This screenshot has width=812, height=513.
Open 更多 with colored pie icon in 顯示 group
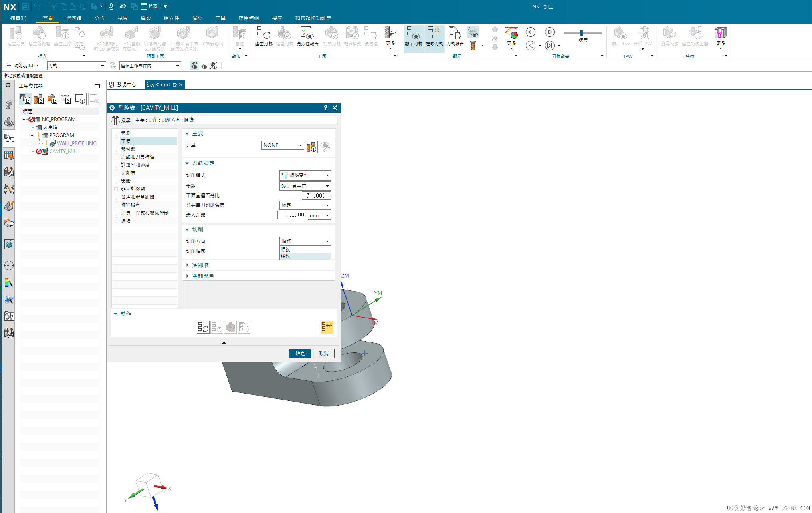511,37
